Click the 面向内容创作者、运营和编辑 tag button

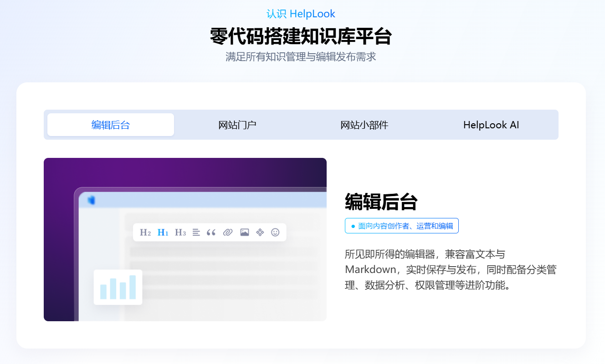click(401, 226)
